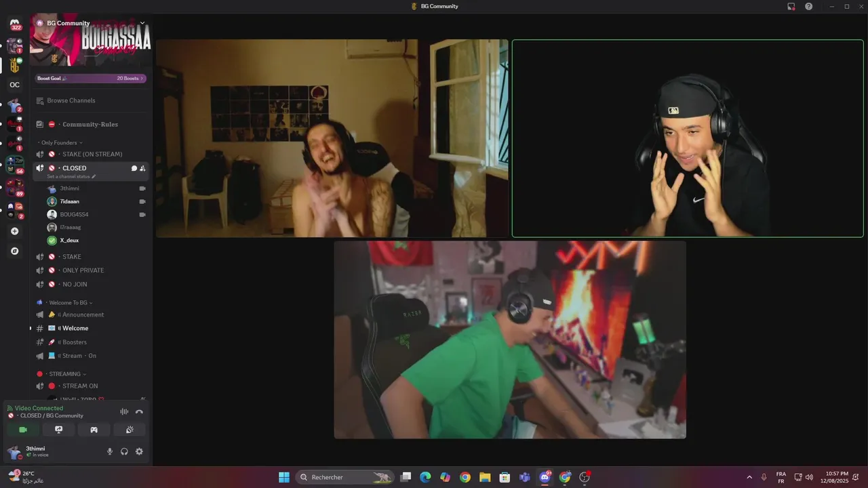Open noise suppression waveform icon
Image resolution: width=868 pixels, height=488 pixels.
pyautogui.click(x=124, y=411)
